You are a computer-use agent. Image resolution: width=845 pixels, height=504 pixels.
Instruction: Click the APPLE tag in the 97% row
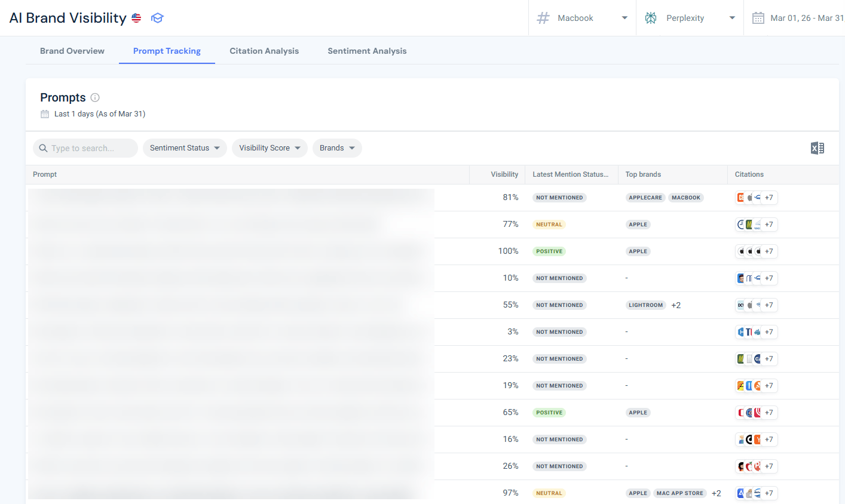[638, 493]
